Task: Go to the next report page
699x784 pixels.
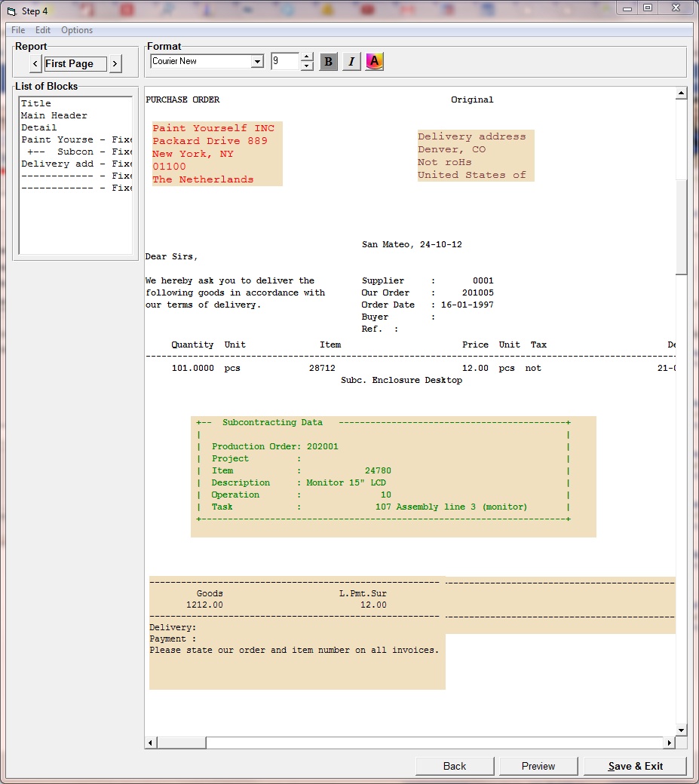Action: pyautogui.click(x=115, y=64)
